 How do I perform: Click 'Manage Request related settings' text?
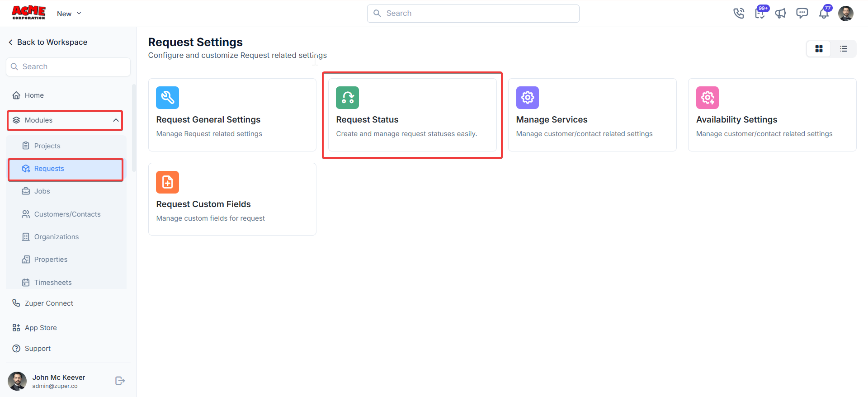click(209, 134)
